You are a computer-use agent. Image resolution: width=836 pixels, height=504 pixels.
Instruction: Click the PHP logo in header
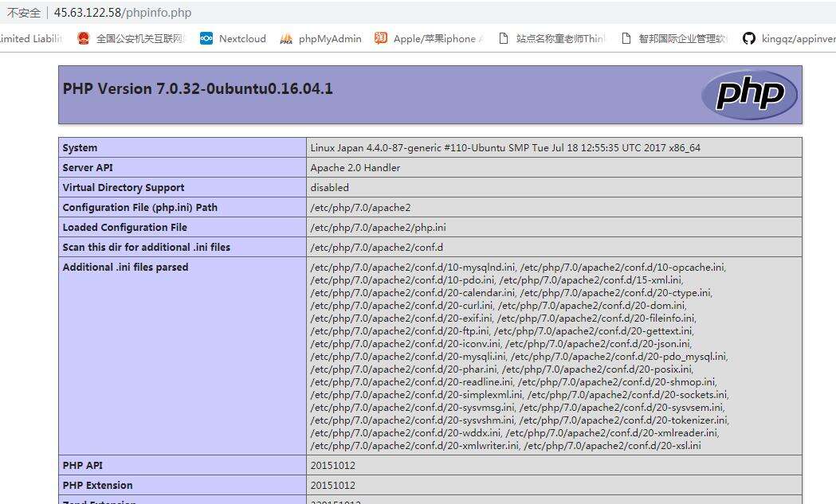pyautogui.click(x=748, y=94)
